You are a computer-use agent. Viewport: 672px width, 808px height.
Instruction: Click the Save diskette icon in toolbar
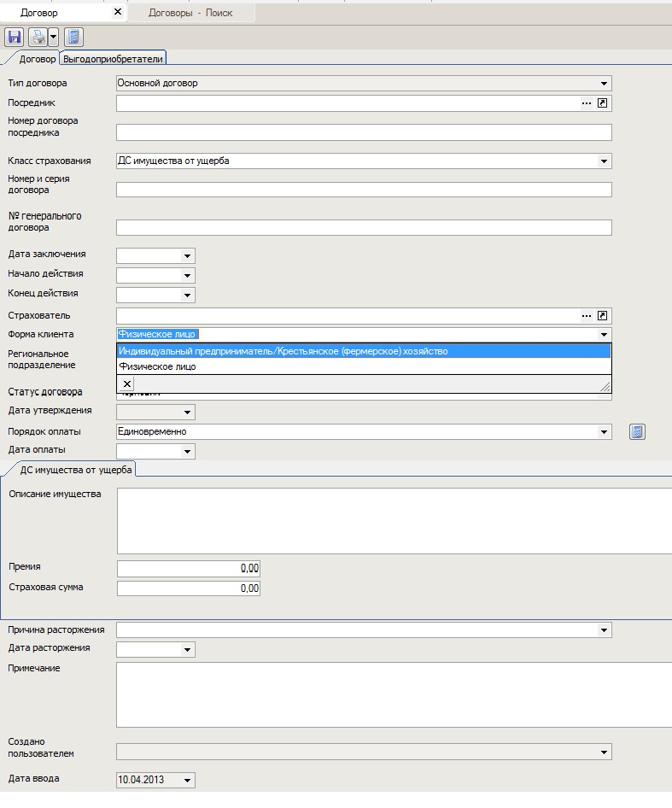[x=14, y=37]
